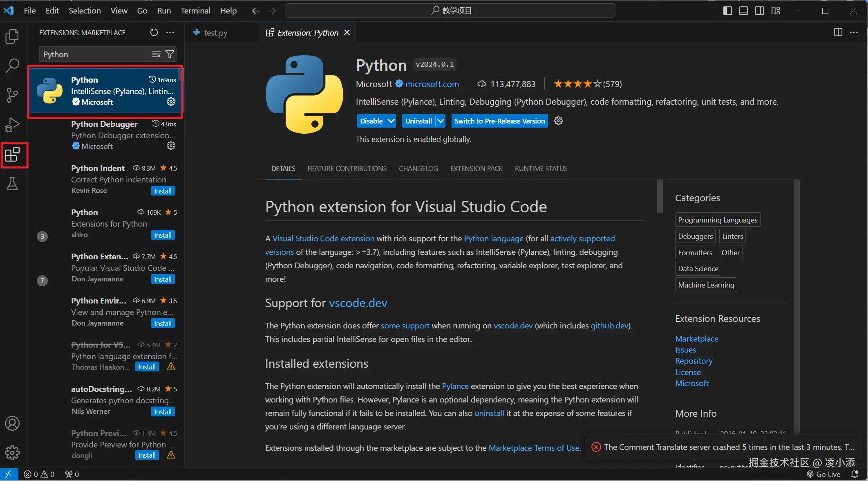Screen dimensions: 868x481
Task: Open Views and More Actions ellipsis menu
Action: coord(170,32)
